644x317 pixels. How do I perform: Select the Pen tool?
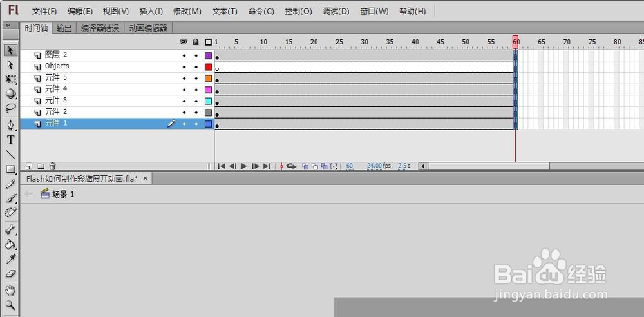[10, 124]
